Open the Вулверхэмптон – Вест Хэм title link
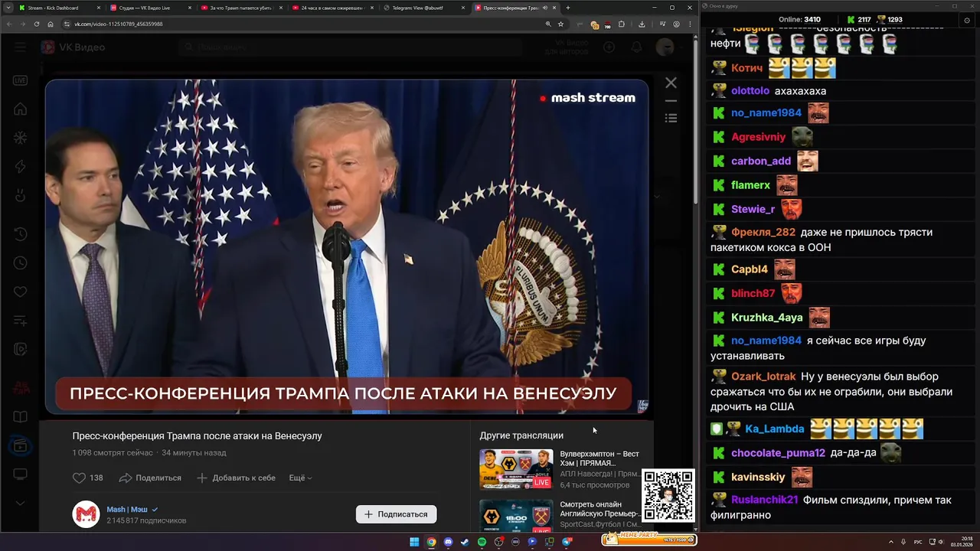This screenshot has width=980, height=551. pos(599,458)
